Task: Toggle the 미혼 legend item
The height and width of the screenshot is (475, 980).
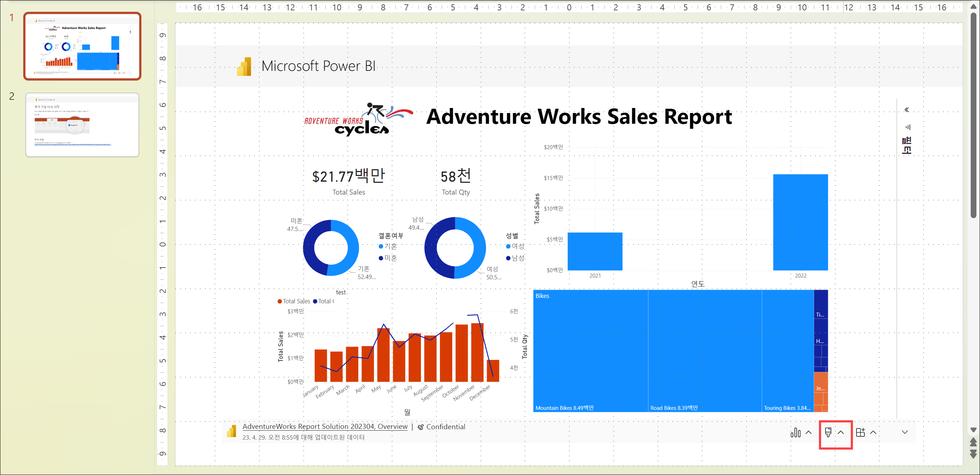Action: point(388,258)
